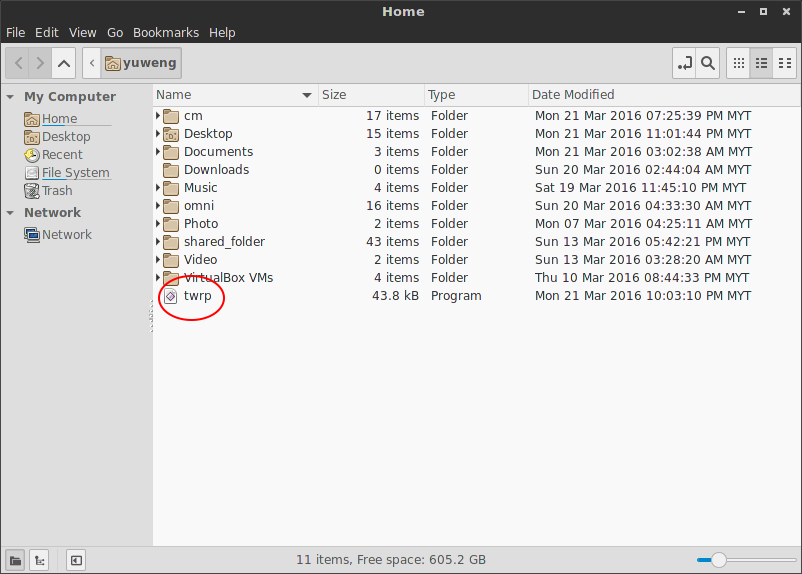Viewport: 802px width, 574px height.
Task: Open Trash in the sidebar
Action: pos(57,191)
